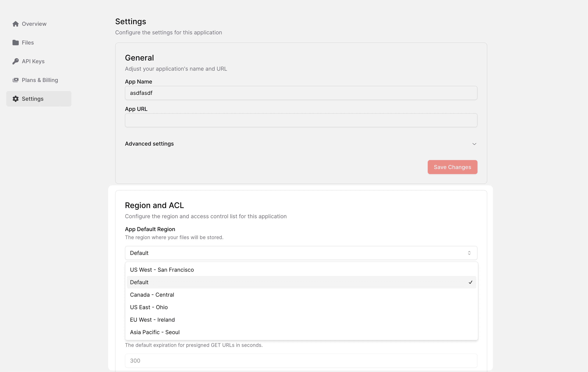This screenshot has height=372, width=588.
Task: Select US West - San Francisco region
Action: [x=162, y=270]
